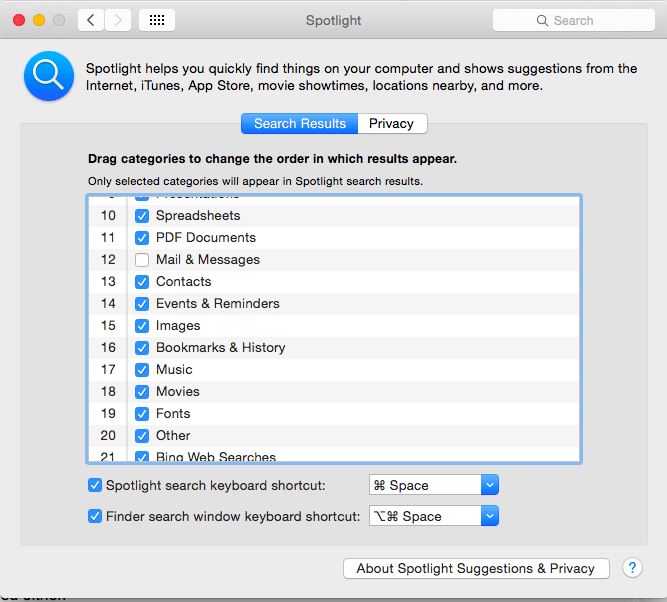The image size is (667, 602).
Task: Click the Search input field
Action: coord(573,20)
